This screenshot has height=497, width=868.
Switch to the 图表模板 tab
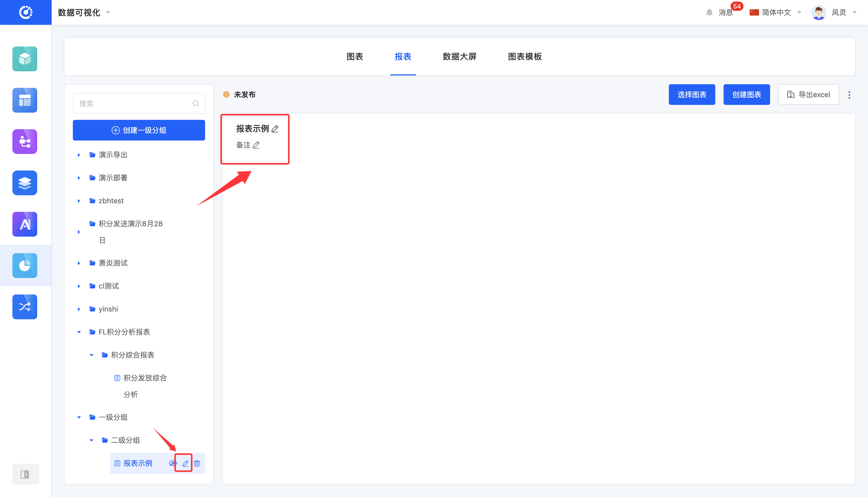[525, 56]
